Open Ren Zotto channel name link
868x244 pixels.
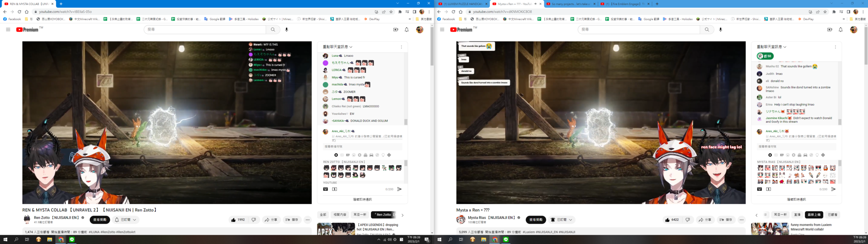coord(56,218)
